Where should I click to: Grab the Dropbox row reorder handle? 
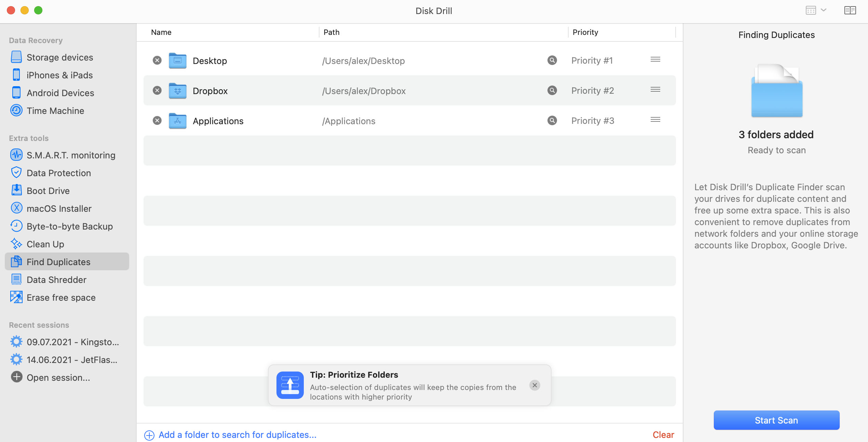pos(655,90)
